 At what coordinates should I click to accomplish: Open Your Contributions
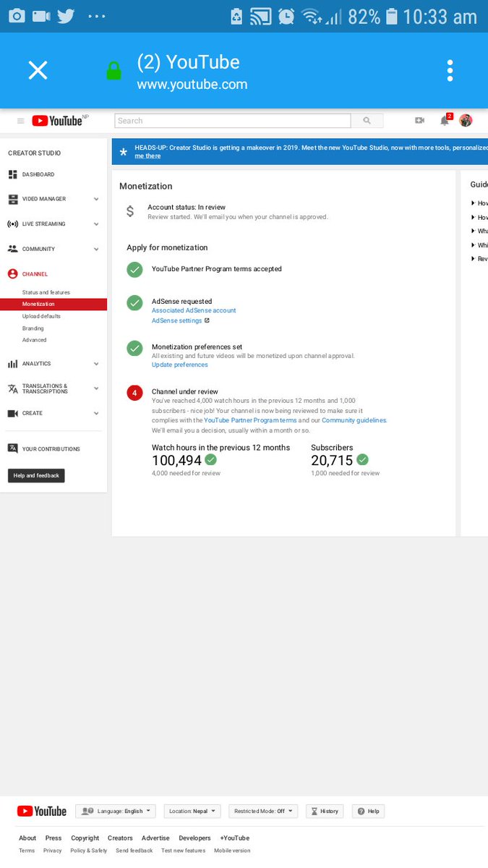point(43,449)
